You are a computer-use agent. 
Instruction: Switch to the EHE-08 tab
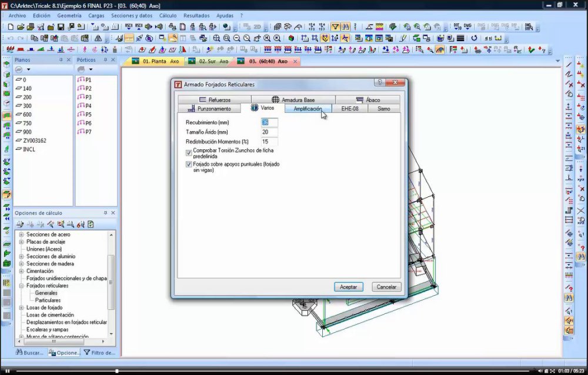point(349,109)
